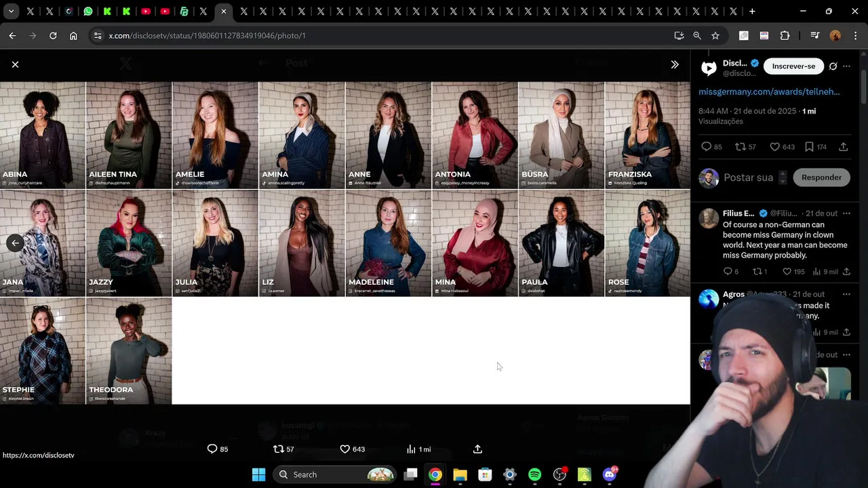Share the Filius comment

coord(846,271)
